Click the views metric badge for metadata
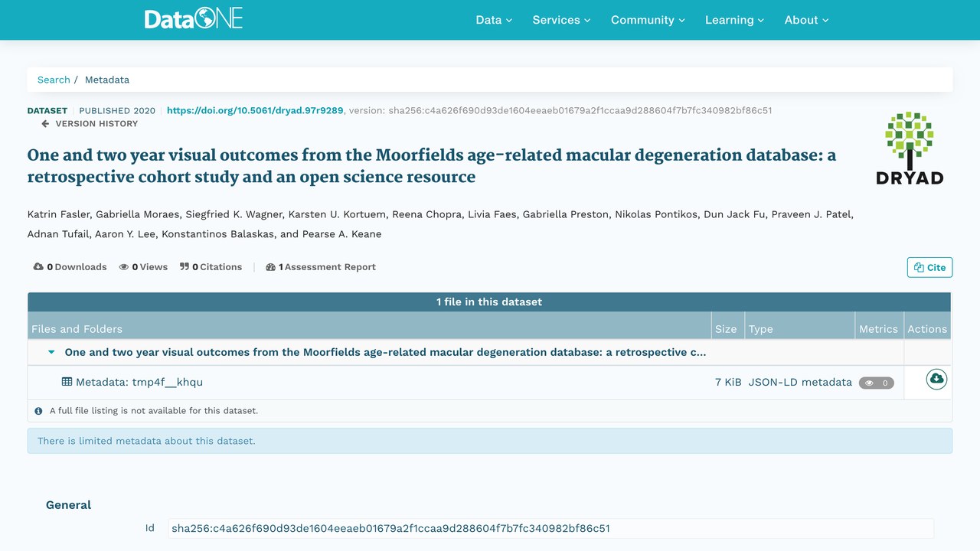This screenshot has width=980, height=551. point(877,383)
